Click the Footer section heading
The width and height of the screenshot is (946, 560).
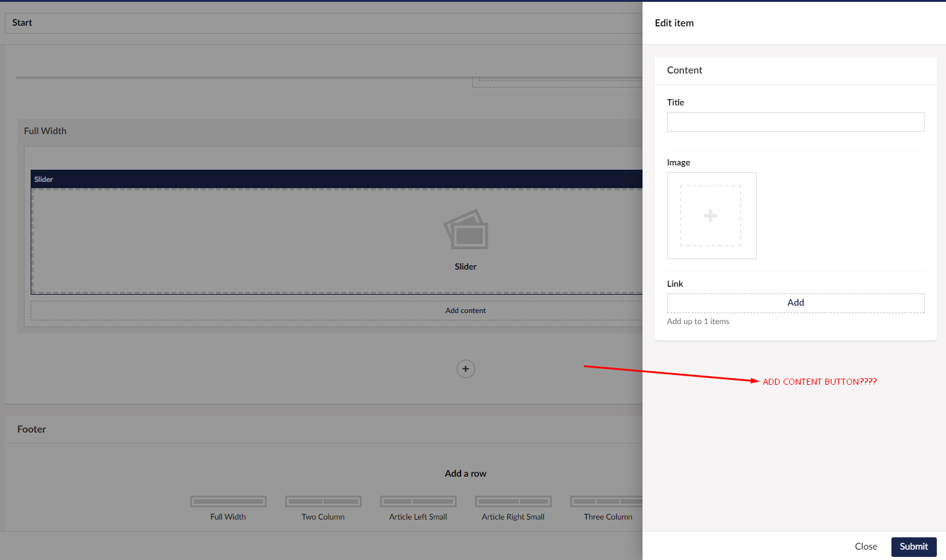coord(32,429)
